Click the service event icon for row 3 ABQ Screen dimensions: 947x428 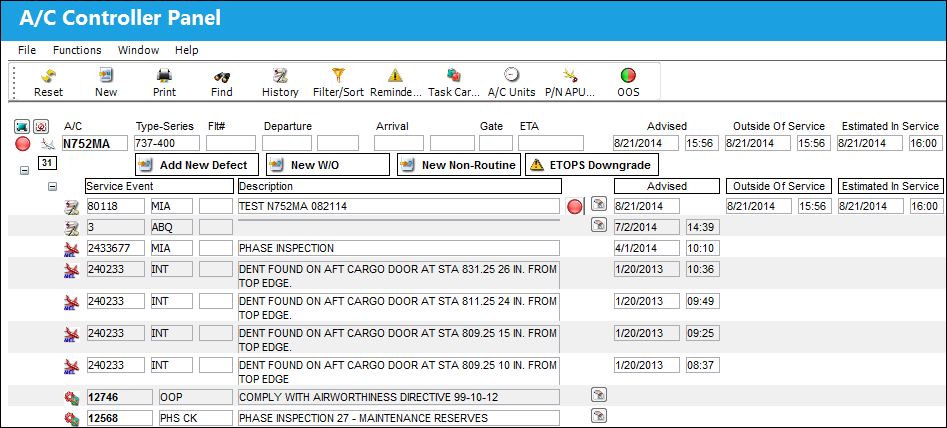[71, 228]
